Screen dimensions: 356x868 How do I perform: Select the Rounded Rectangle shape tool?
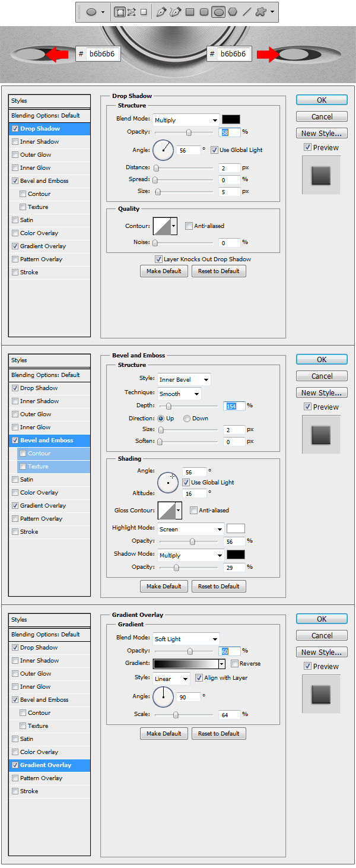[204, 11]
